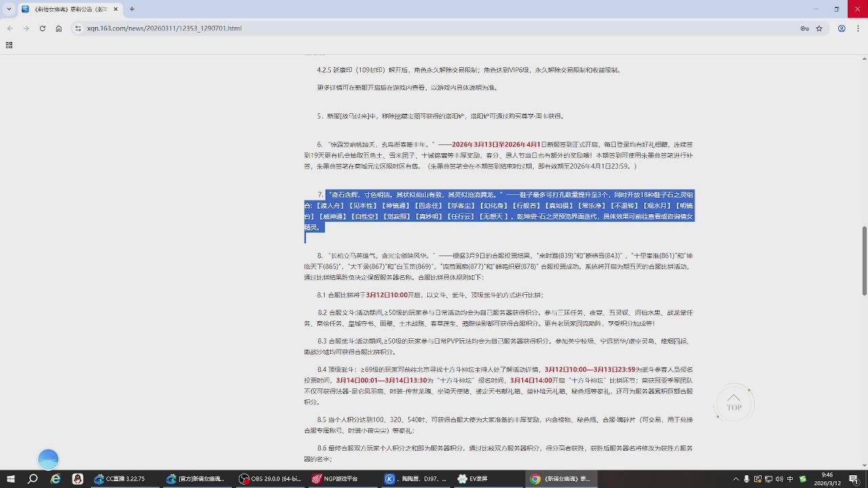868x488 pixels.
Task: Open the Chrome profile avatar
Action: click(842, 28)
